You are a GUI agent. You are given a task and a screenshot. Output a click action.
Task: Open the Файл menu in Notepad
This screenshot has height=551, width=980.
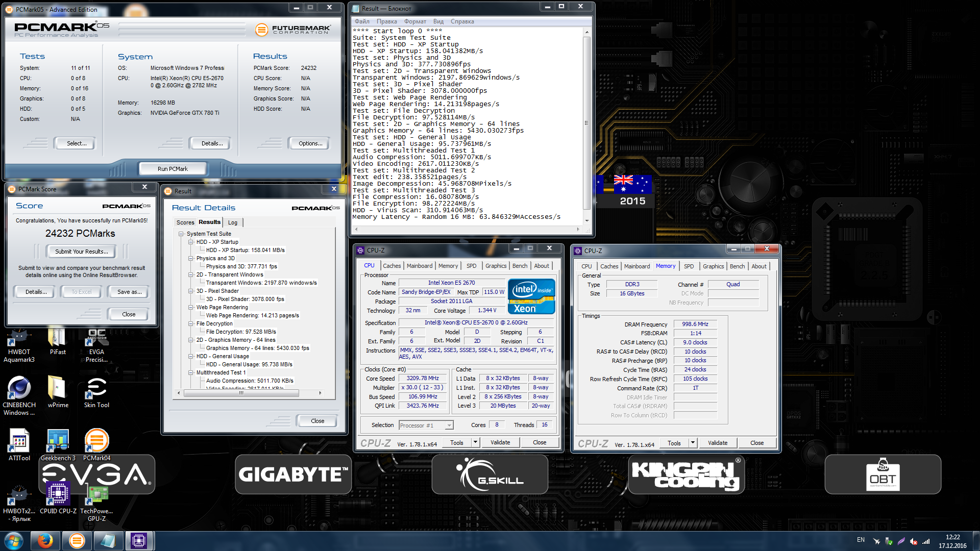click(362, 21)
